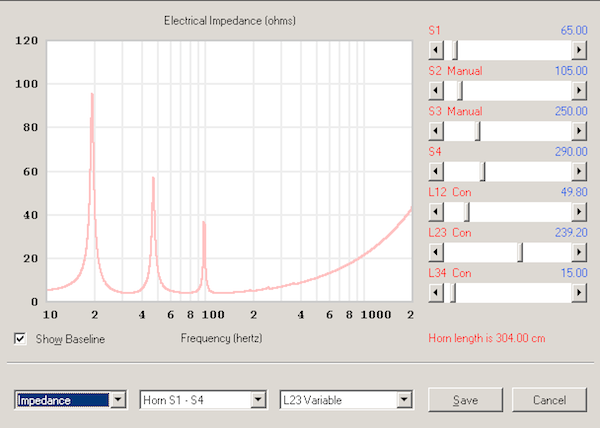Click the L12 value 49.80
Viewport: 600px width, 428px height.
tap(574, 192)
